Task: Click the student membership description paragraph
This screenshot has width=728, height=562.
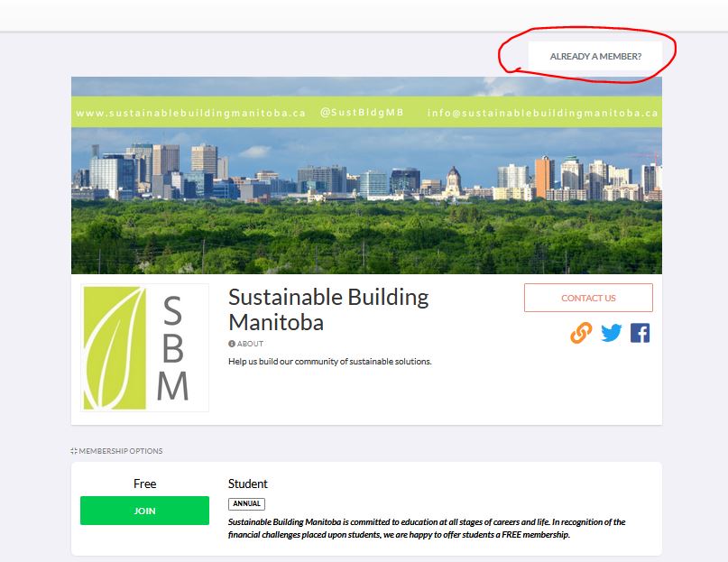Action: point(427,528)
